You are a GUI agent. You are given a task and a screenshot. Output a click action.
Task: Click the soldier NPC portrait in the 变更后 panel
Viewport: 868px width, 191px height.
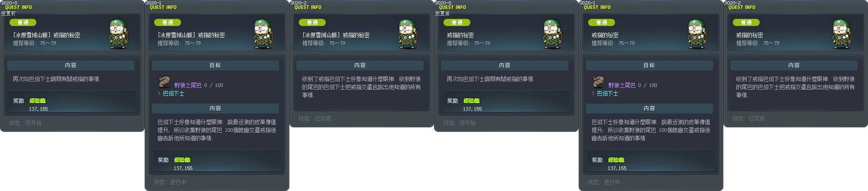pos(553,34)
